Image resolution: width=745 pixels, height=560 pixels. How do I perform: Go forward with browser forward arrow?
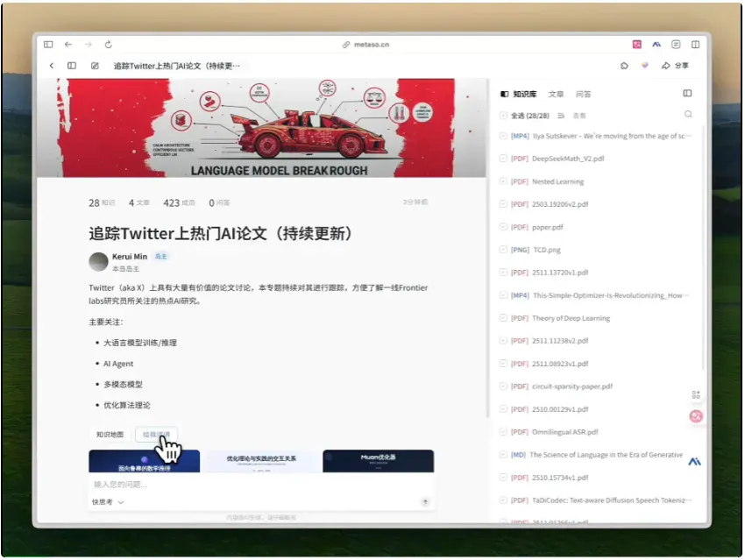tap(89, 44)
